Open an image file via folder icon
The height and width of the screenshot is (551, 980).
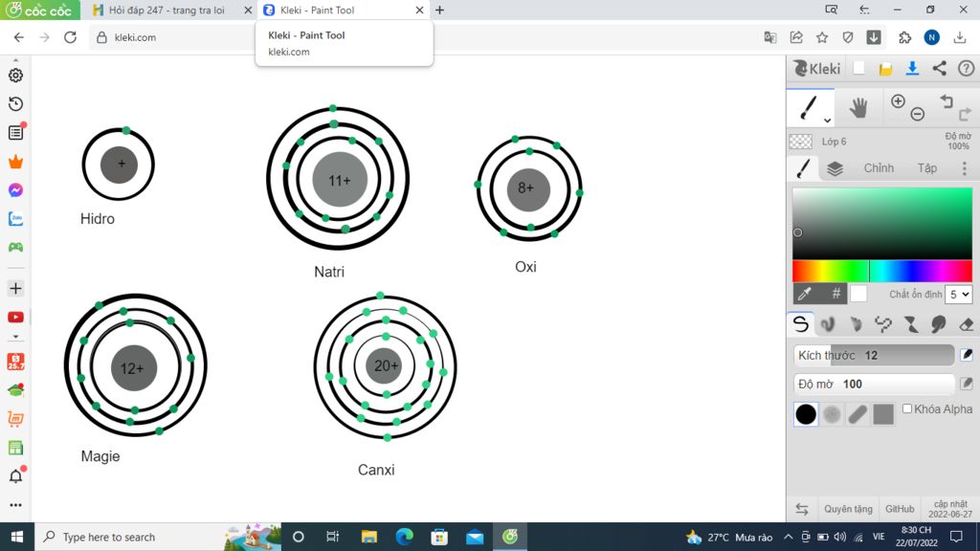(885, 69)
